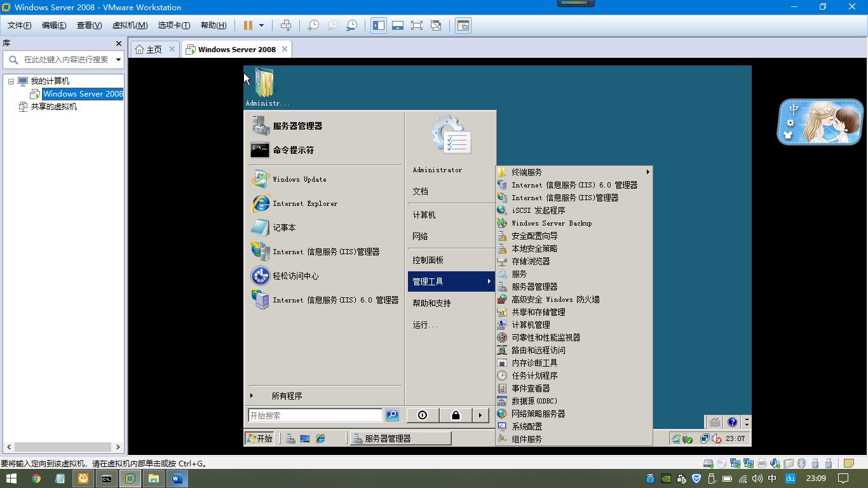The image size is (868, 488).
Task: Collapse the 我的计算机 tree node
Action: pyautogui.click(x=11, y=81)
